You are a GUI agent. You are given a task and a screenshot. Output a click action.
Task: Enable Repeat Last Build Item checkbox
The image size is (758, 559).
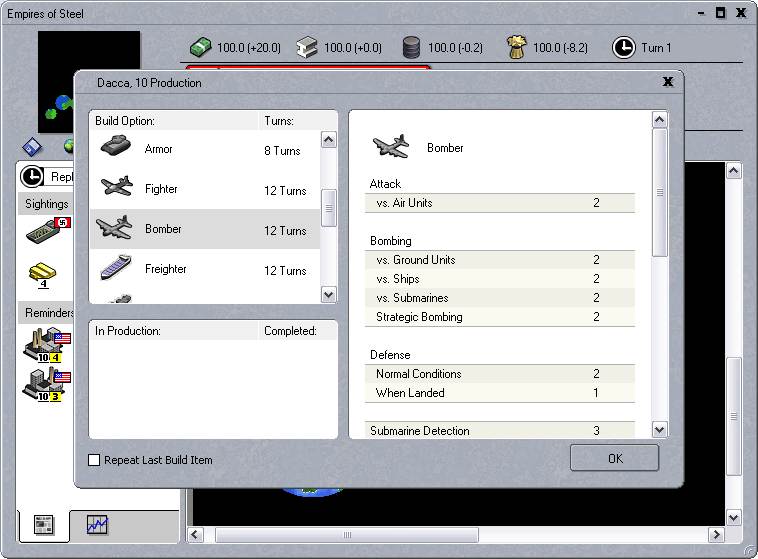tap(95, 460)
